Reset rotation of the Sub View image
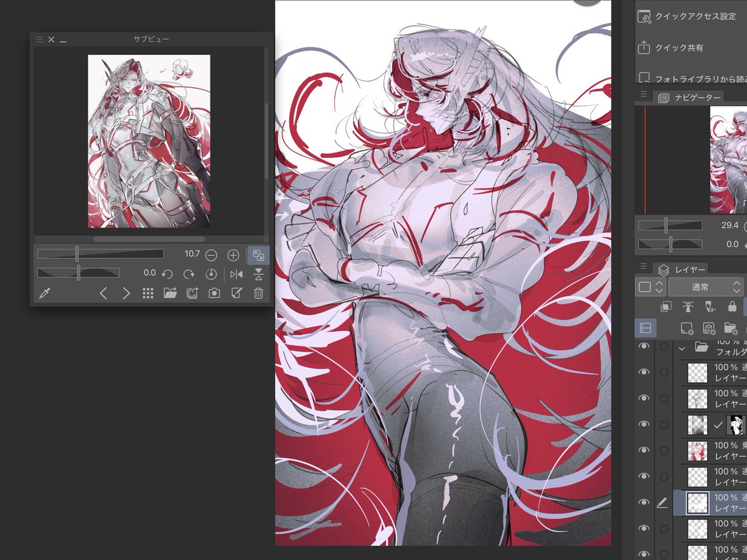747x560 pixels. click(x=211, y=274)
